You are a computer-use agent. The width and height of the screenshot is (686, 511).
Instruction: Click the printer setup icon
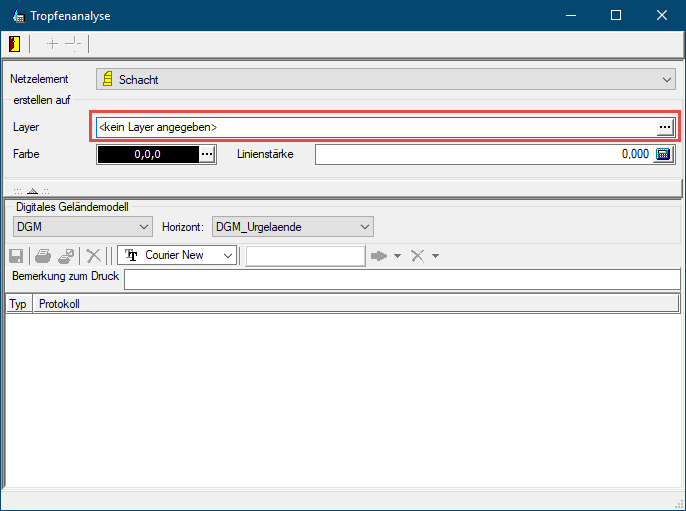point(65,256)
